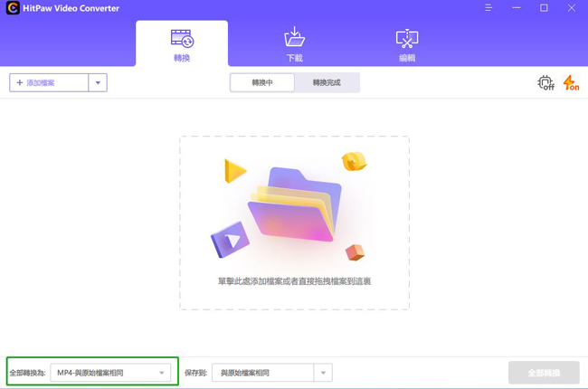Switch to the 轉換 tab

tap(182, 44)
